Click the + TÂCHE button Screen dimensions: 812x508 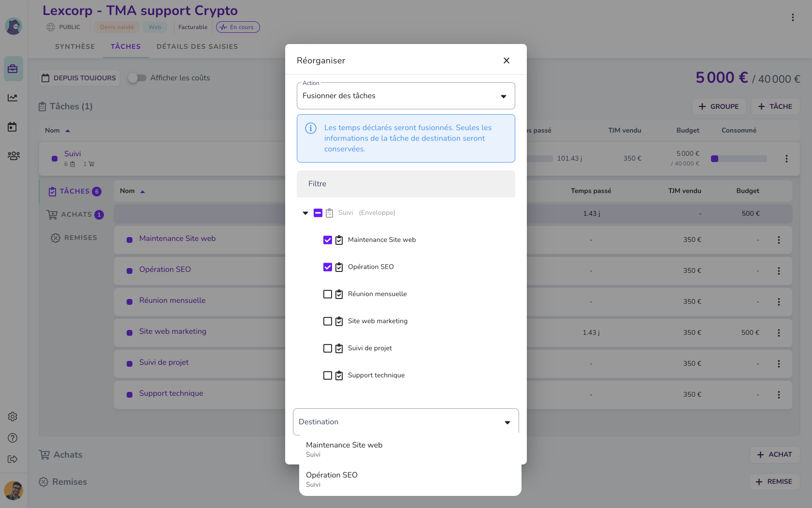coord(775,106)
